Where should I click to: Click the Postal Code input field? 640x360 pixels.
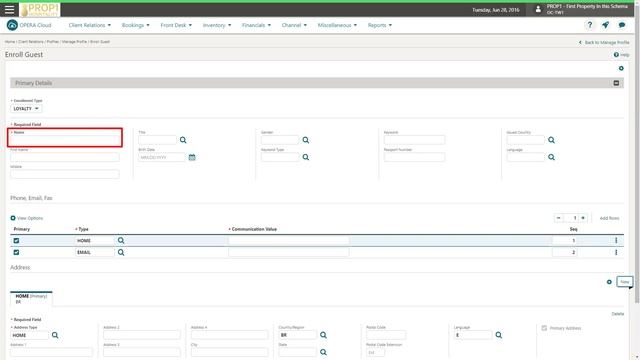[386, 335]
